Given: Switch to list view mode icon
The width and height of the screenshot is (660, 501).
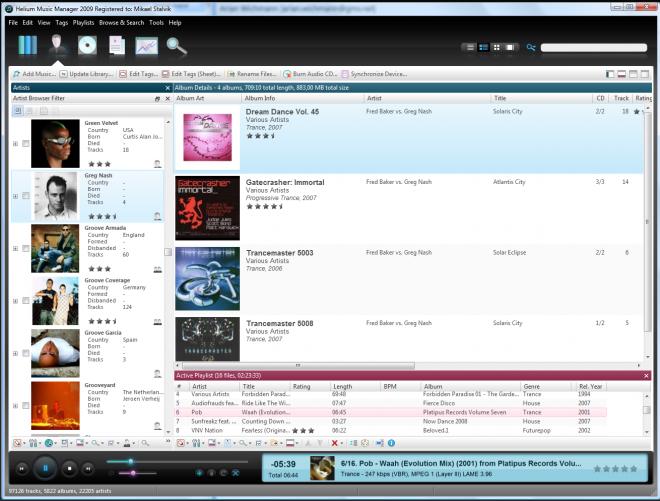Looking at the screenshot, I should [470, 47].
